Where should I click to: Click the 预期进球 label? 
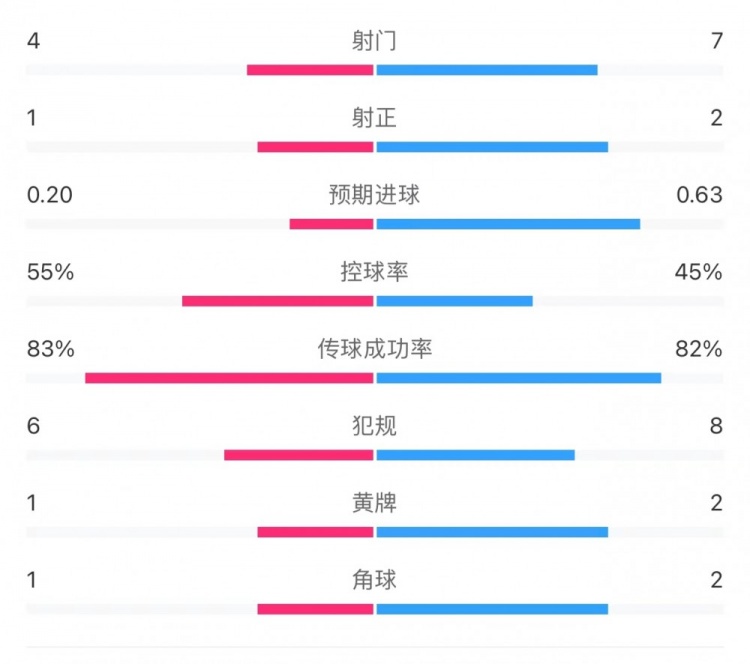[x=374, y=195]
